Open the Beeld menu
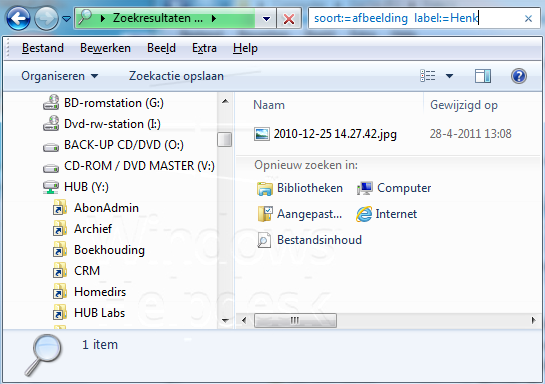The height and width of the screenshot is (384, 545). (x=161, y=48)
